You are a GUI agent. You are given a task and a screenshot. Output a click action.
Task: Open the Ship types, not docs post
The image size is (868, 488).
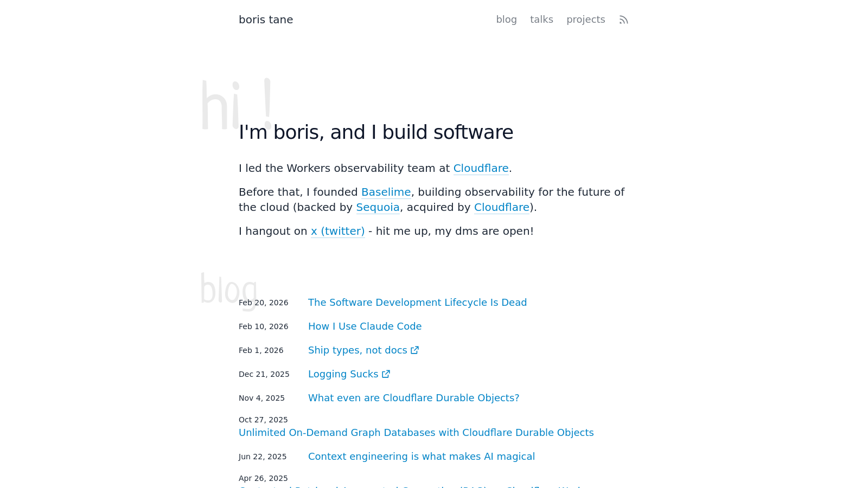(x=357, y=350)
